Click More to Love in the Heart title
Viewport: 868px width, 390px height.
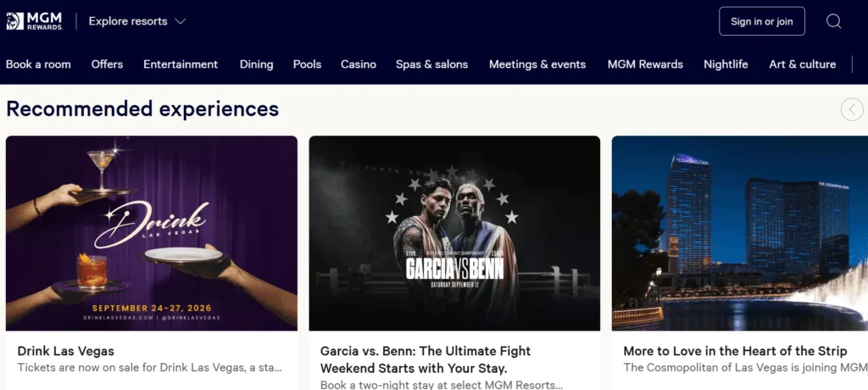tap(735, 351)
